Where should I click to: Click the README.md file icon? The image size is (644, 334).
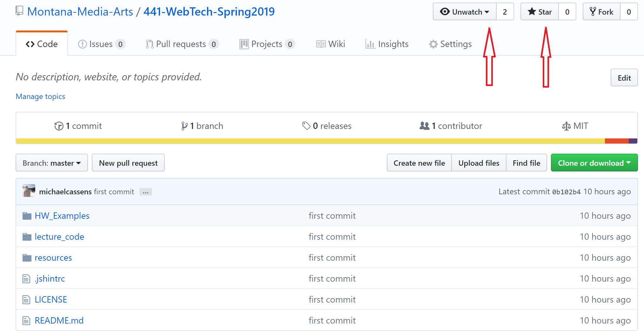26,321
